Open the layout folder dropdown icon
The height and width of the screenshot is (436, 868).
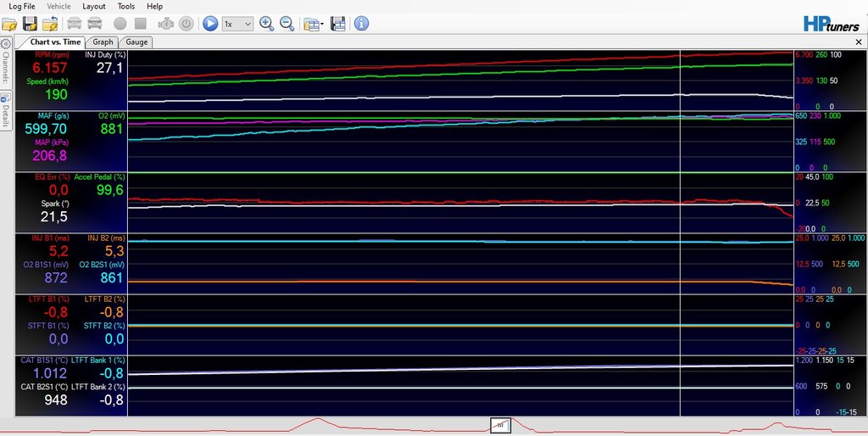314,24
